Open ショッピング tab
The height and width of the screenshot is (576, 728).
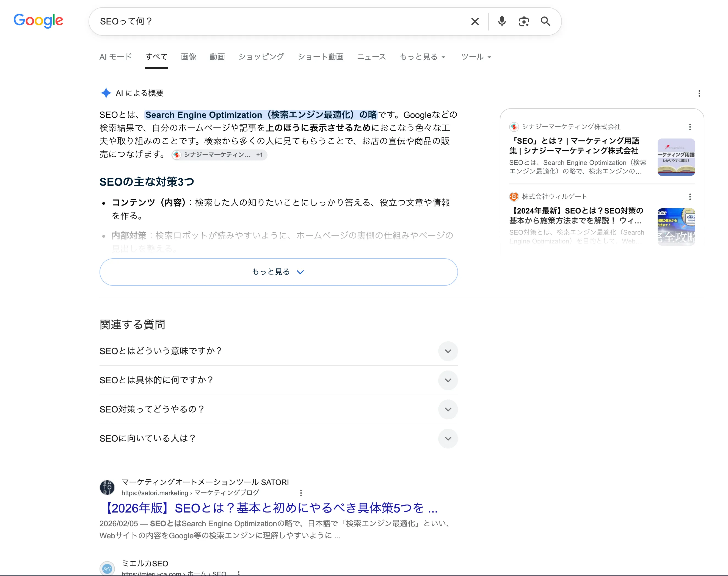(261, 57)
